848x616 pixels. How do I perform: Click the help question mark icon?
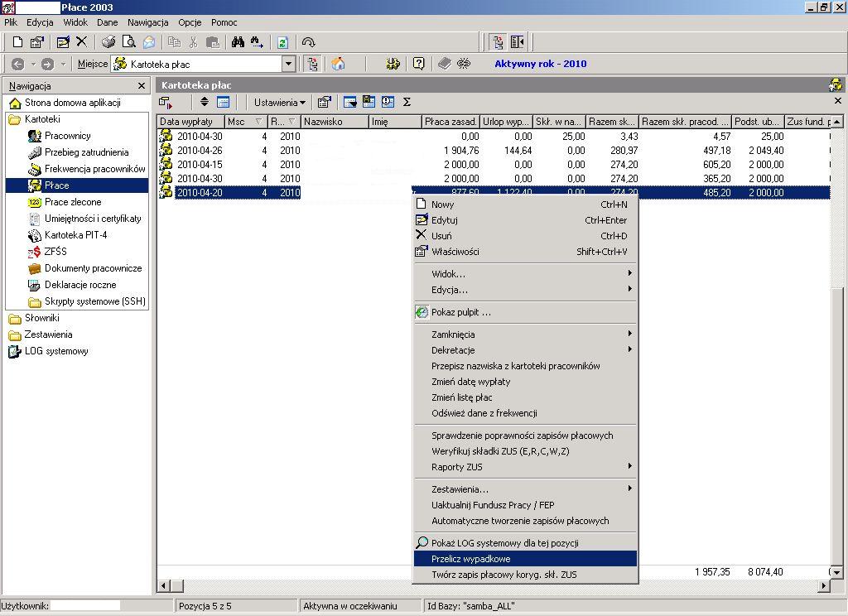pyautogui.click(x=418, y=64)
